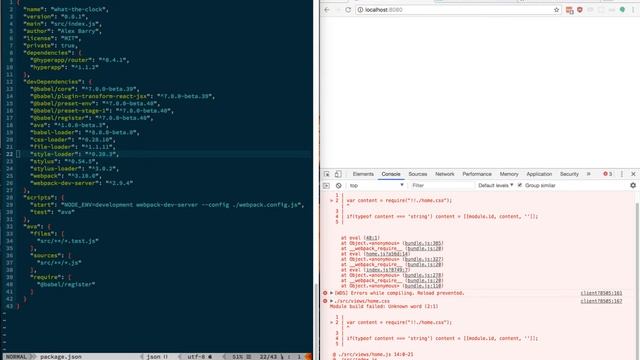Click the WDS error icon
The image size is (640, 360).
(x=325, y=293)
